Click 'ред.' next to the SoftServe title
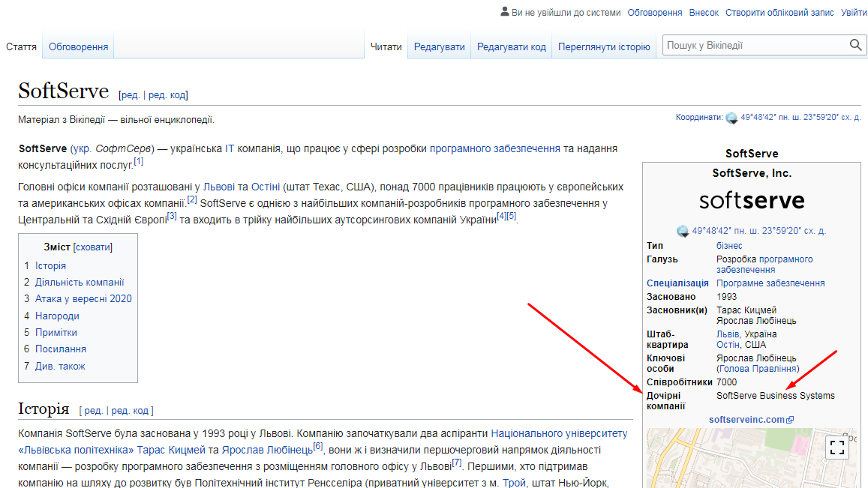 pyautogui.click(x=130, y=95)
